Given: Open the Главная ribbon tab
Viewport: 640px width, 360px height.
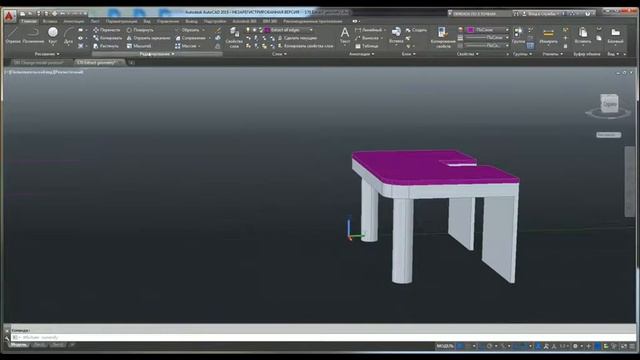Looking at the screenshot, I should click(x=29, y=21).
